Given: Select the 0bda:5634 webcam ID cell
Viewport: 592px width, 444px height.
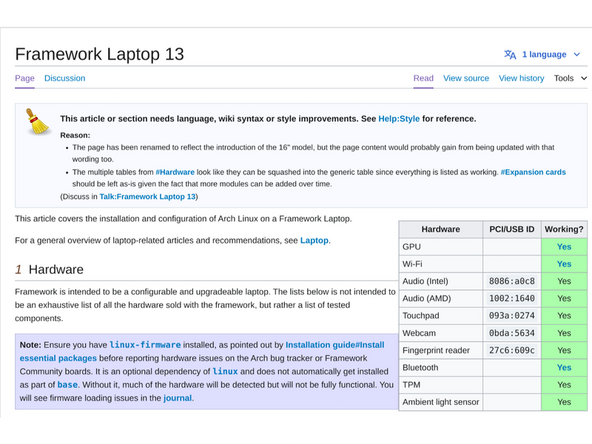Looking at the screenshot, I should (512, 333).
